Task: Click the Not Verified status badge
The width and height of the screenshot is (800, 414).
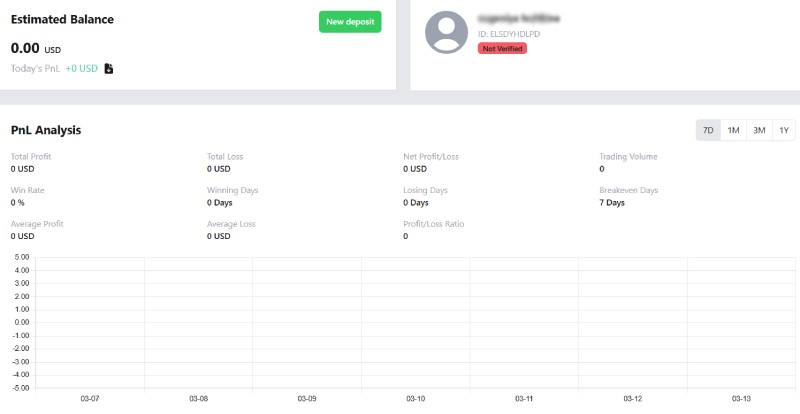Action: coord(502,48)
